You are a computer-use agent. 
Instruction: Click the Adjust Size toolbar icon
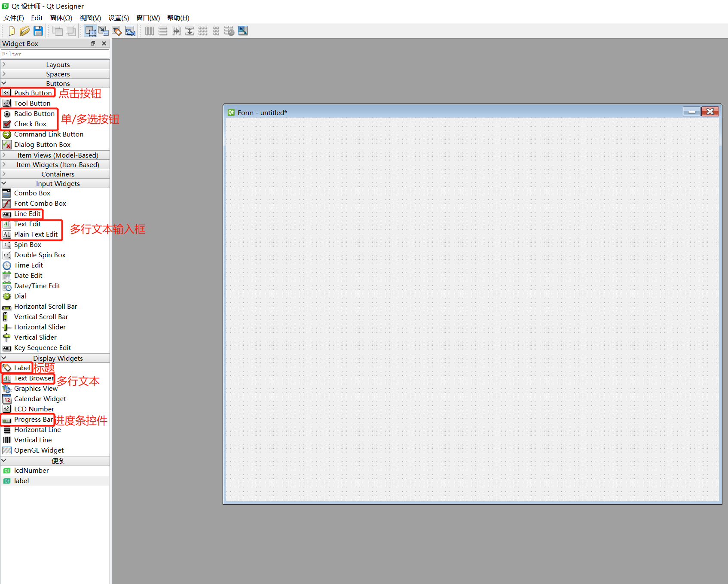(x=243, y=30)
